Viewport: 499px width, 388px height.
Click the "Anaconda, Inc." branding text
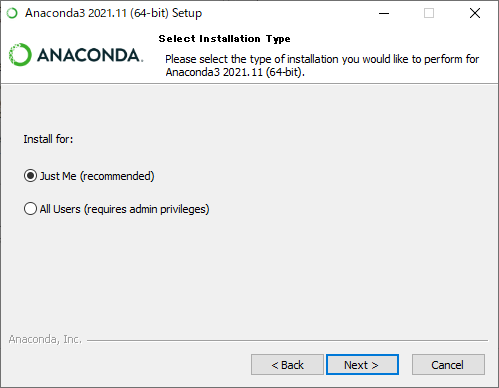tap(45, 339)
